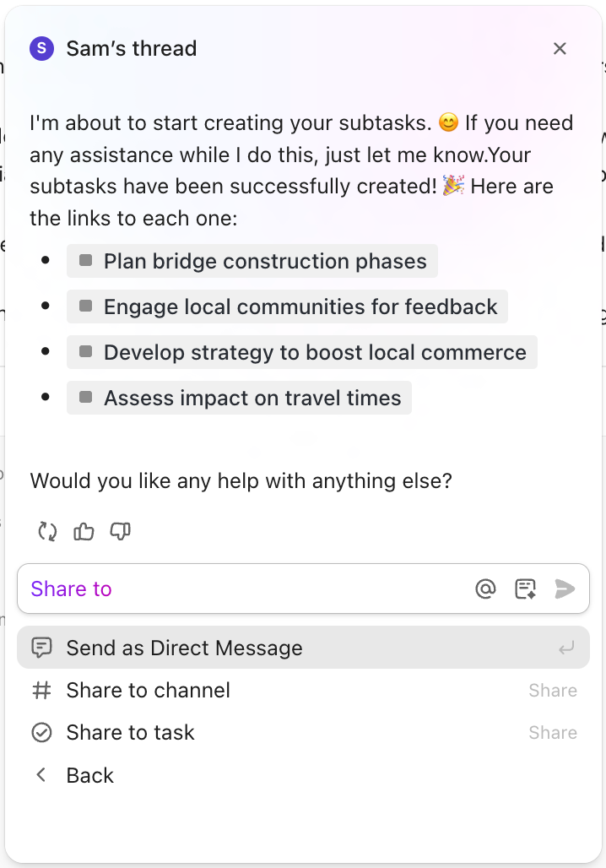
Task: Select the Send as Direct Message option
Action: pyautogui.click(x=184, y=648)
